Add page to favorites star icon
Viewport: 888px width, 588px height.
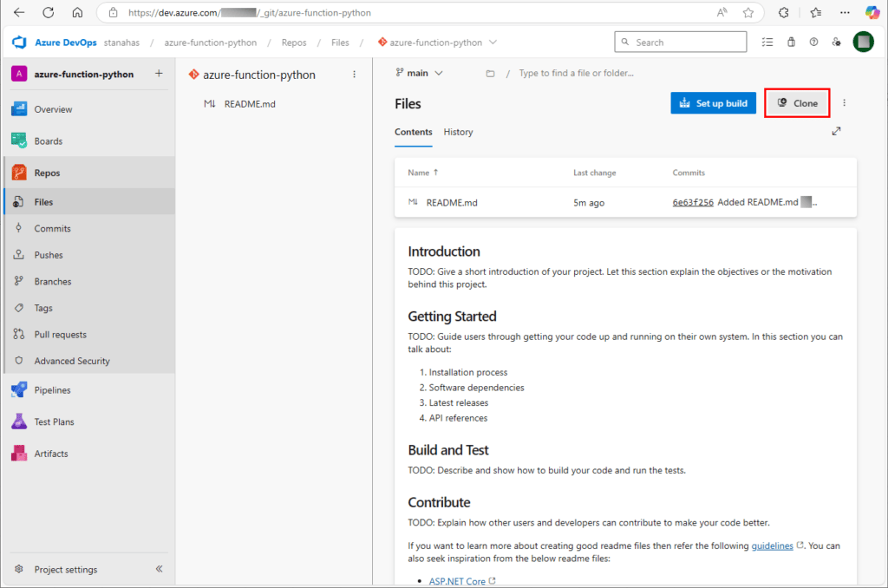[748, 12]
